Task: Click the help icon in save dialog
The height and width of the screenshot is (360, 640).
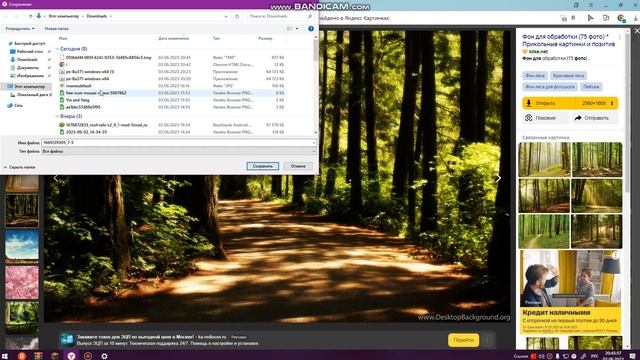Action: [311, 29]
